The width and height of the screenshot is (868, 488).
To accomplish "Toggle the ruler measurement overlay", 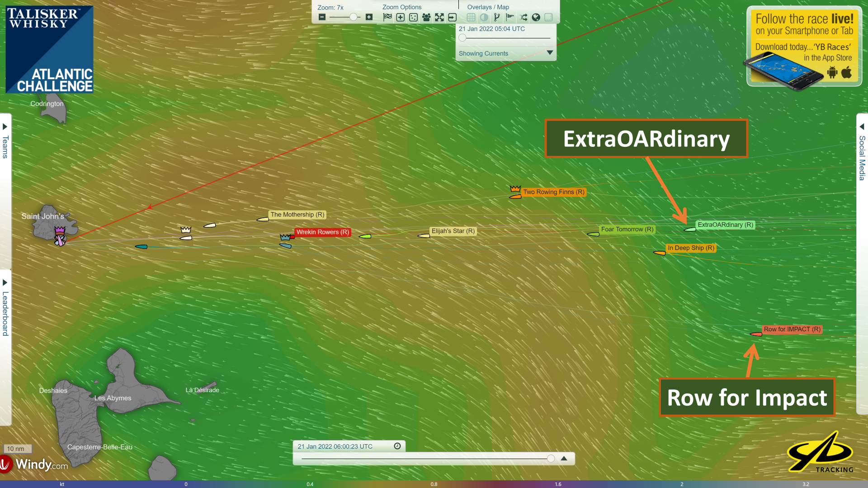I will 549,17.
